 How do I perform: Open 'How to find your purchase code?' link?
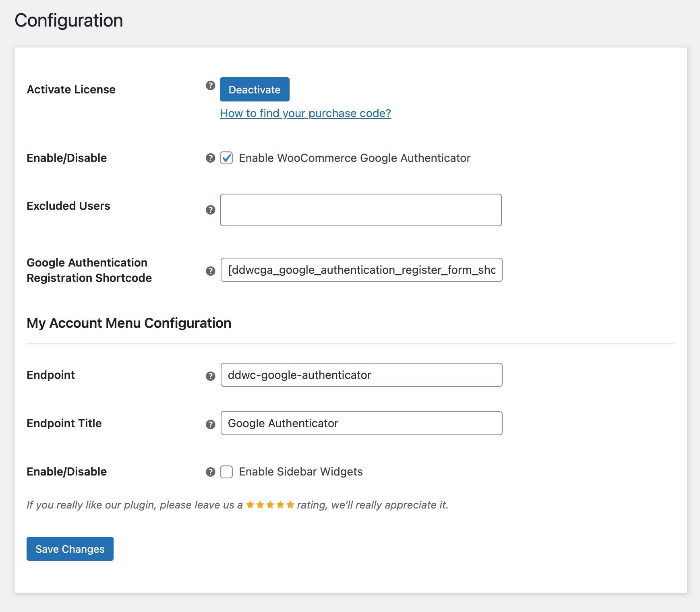pyautogui.click(x=305, y=114)
